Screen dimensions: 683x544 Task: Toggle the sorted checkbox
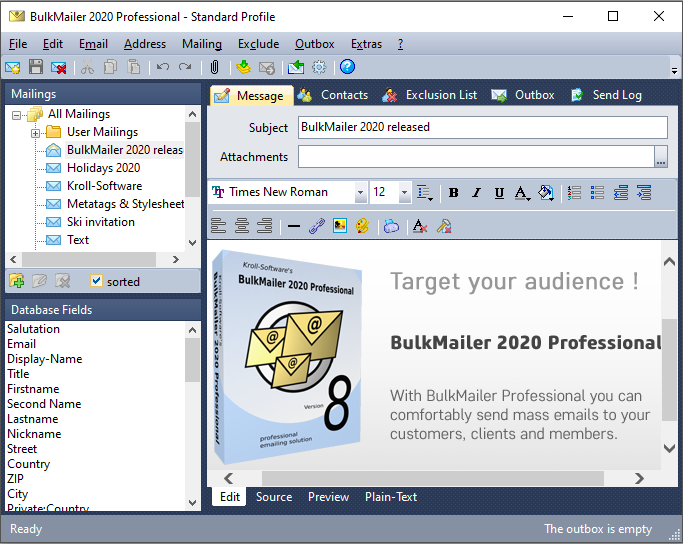96,281
